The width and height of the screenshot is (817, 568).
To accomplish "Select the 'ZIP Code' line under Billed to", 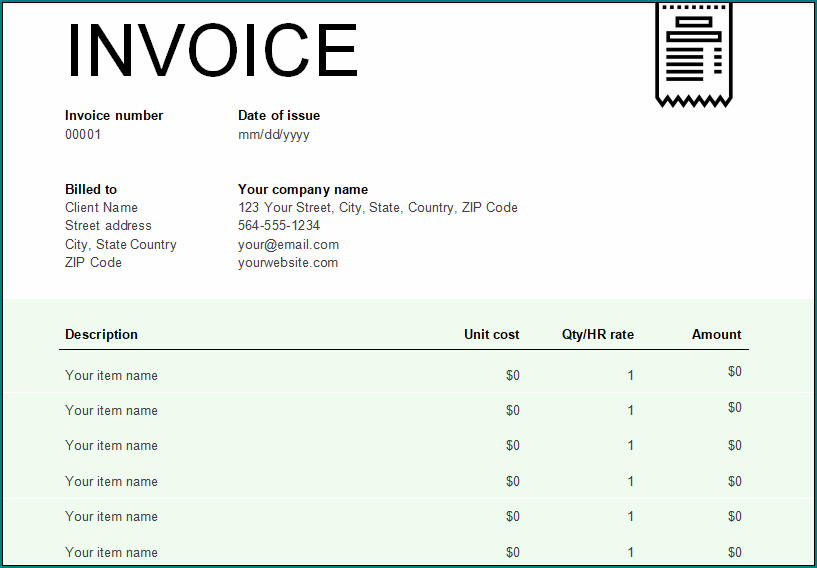I will [93, 263].
